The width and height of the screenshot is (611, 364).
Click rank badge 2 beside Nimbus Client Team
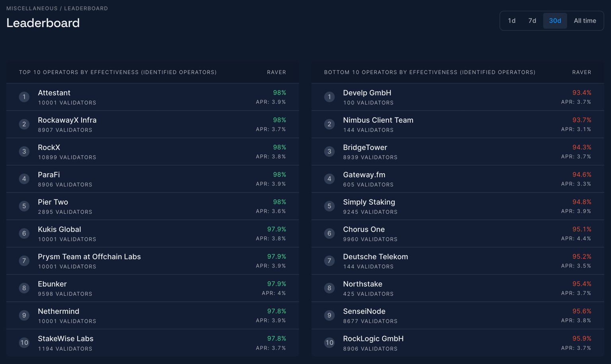[x=329, y=124]
